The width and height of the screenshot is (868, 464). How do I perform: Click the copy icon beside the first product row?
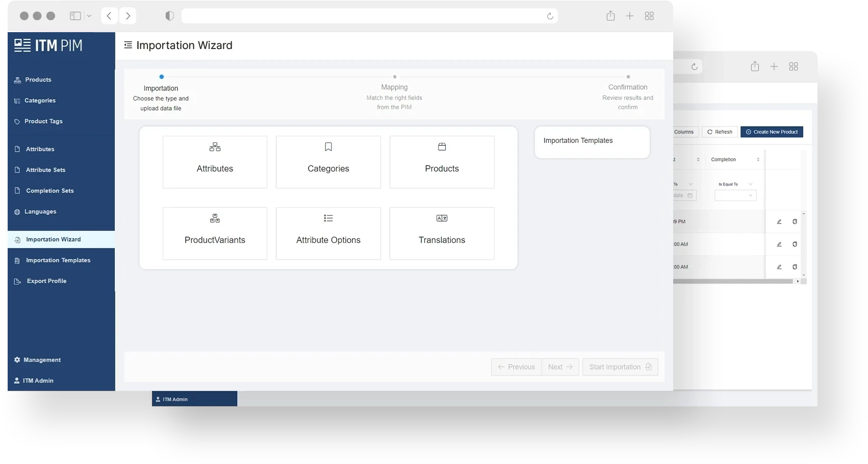(x=794, y=222)
